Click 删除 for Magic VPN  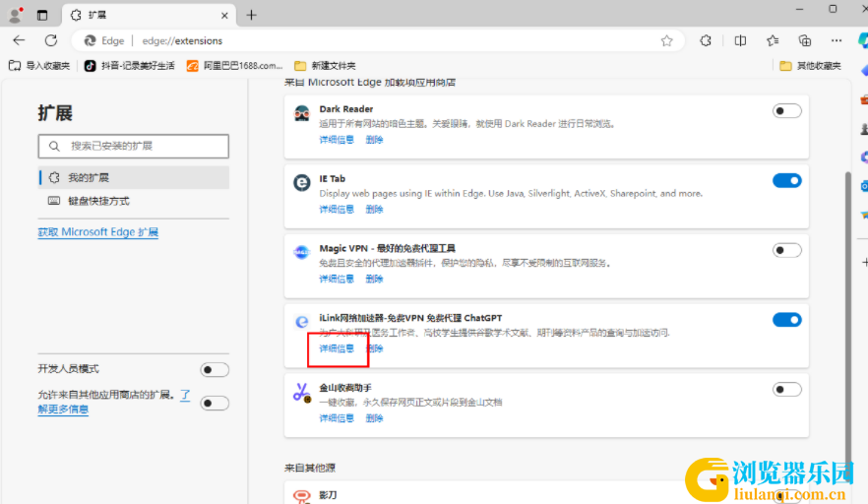click(374, 279)
